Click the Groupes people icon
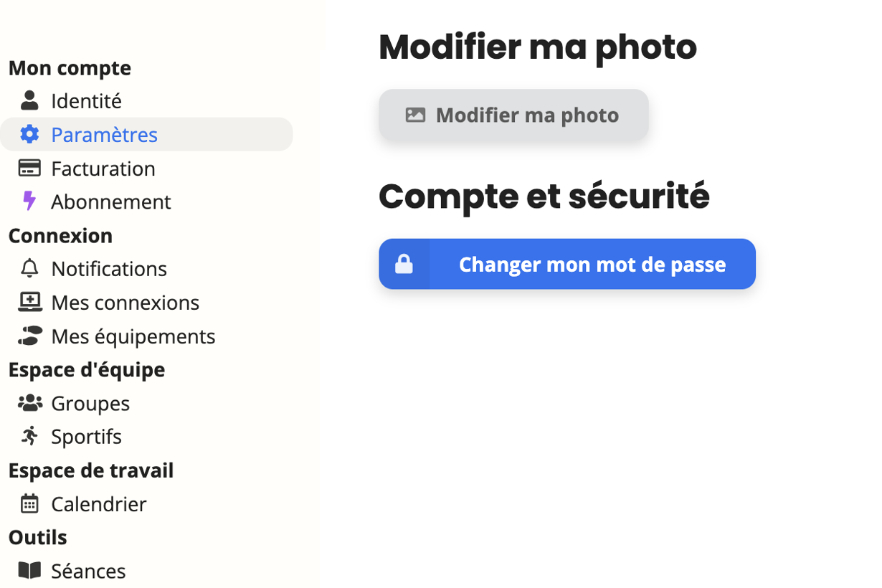Image resolution: width=882 pixels, height=588 pixels. click(29, 403)
